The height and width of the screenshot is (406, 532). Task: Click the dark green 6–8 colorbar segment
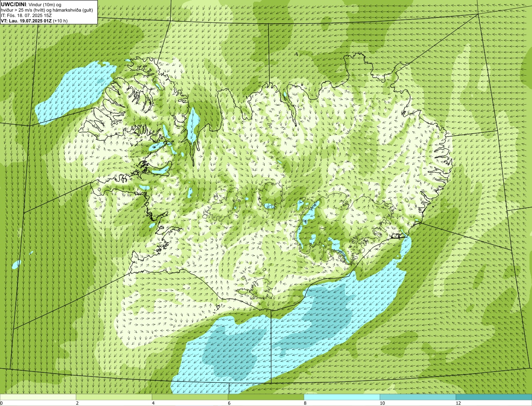266,397
